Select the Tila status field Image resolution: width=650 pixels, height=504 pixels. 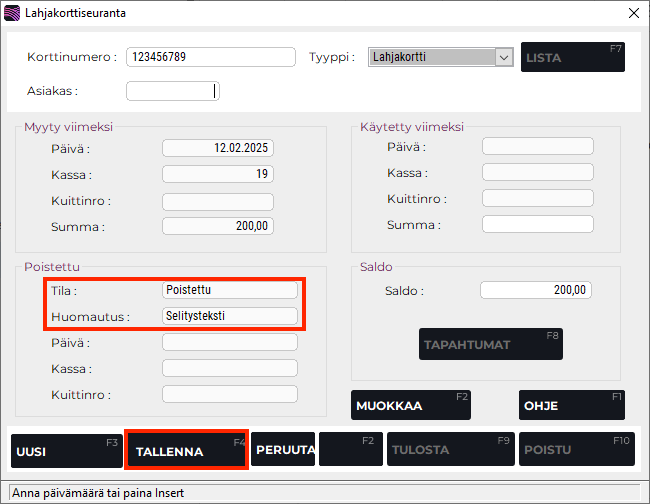point(230,290)
